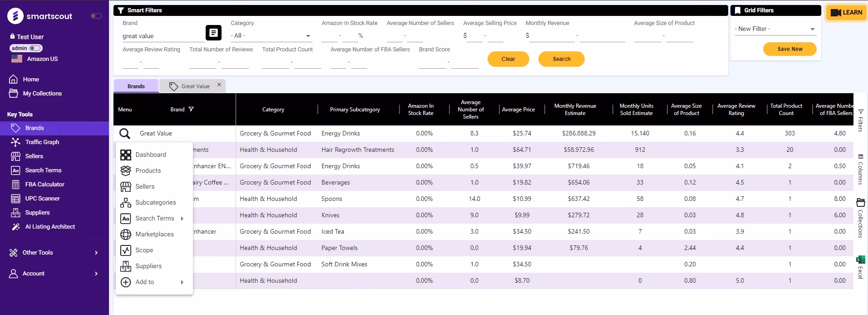
Task: Click the Soft Drink Mixes cell
Action: click(344, 265)
